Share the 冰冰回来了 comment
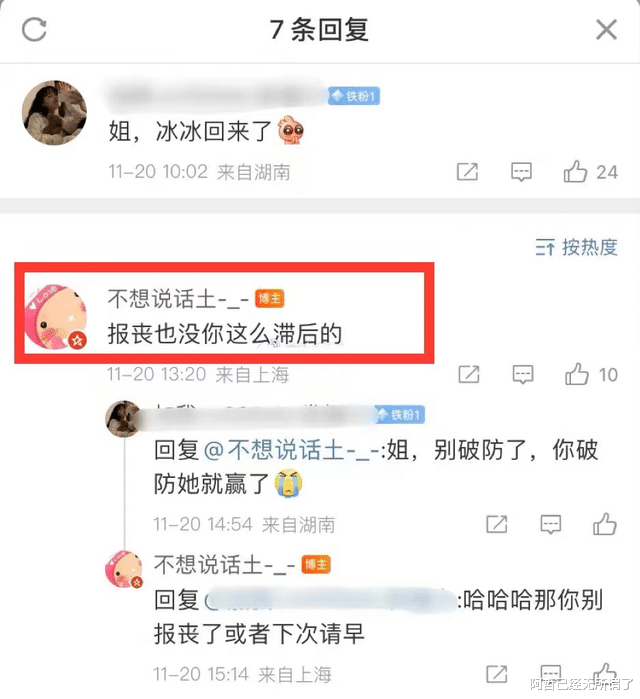The width and height of the screenshot is (640, 699). pyautogui.click(x=468, y=172)
